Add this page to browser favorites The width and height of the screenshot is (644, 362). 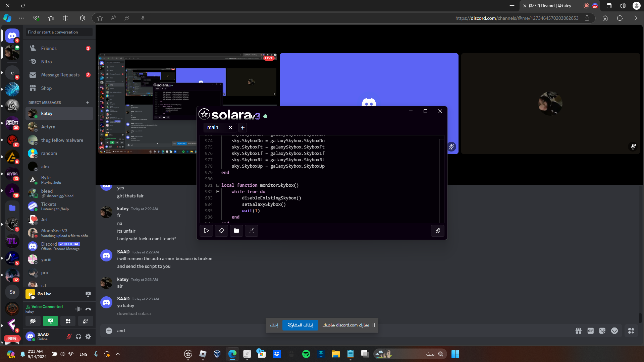click(100, 18)
